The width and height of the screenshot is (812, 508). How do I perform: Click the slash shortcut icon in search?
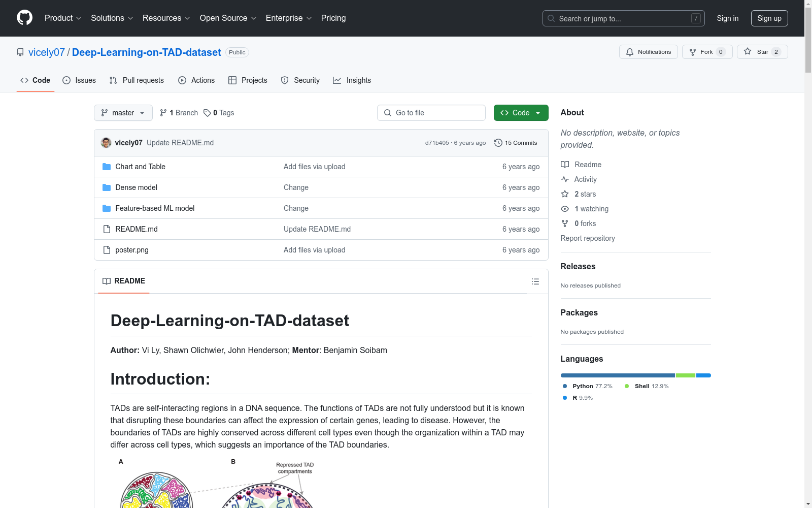[x=696, y=18]
